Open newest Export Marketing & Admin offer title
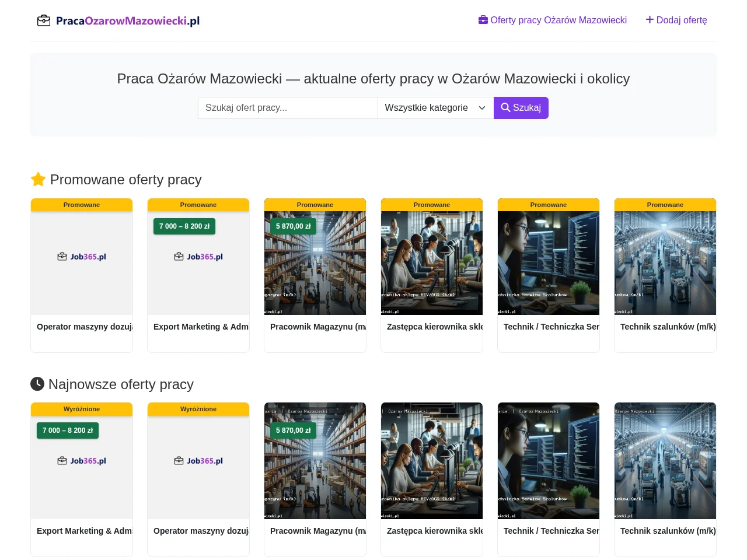Screen dimensions: 747x560 [85, 531]
